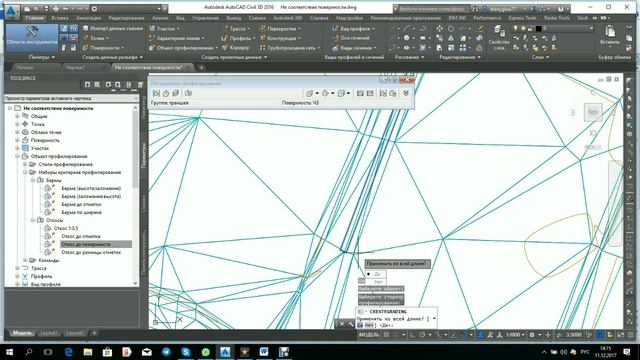
Task: Switch to the Express Tools ribbon tab
Action: point(522,18)
